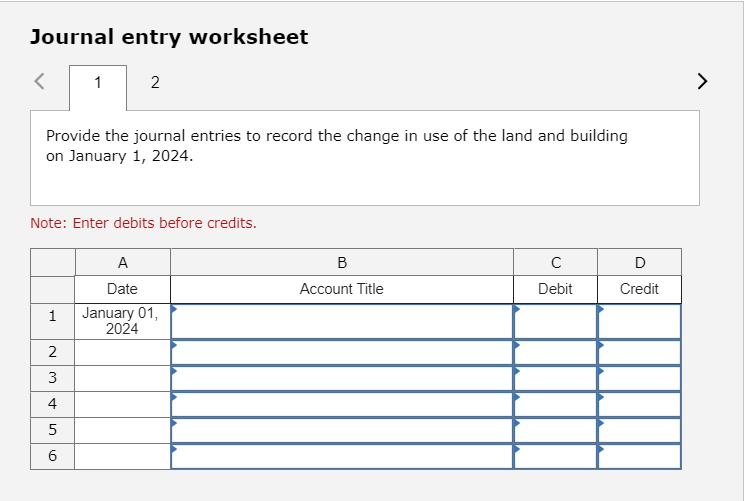
Task: Click the Date cell in row 4
Action: 122,404
